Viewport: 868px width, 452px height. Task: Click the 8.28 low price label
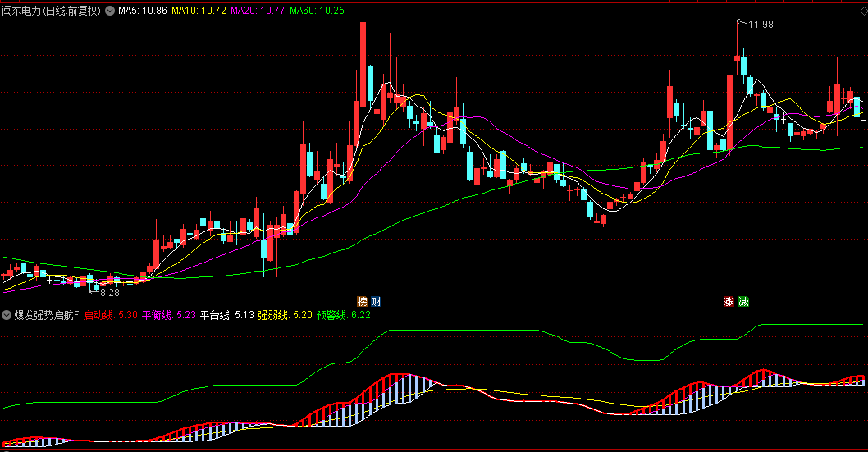tap(110, 293)
